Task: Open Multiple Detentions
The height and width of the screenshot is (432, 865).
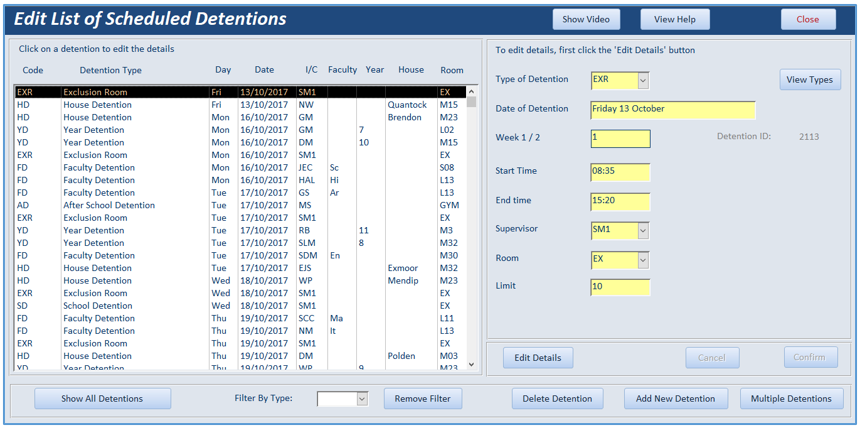Action: pyautogui.click(x=791, y=398)
